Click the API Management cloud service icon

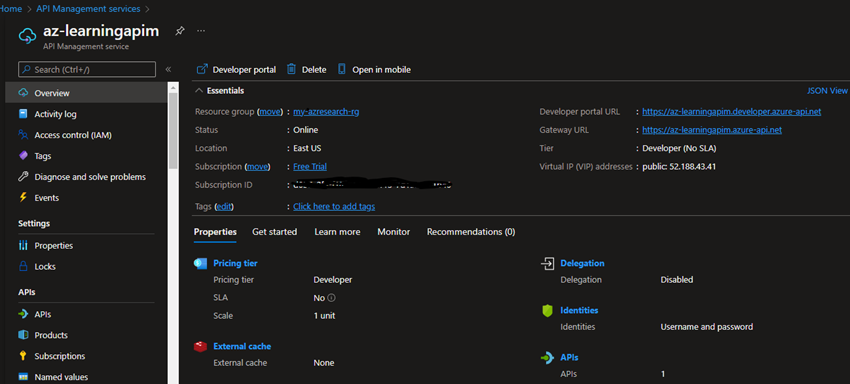coord(27,36)
